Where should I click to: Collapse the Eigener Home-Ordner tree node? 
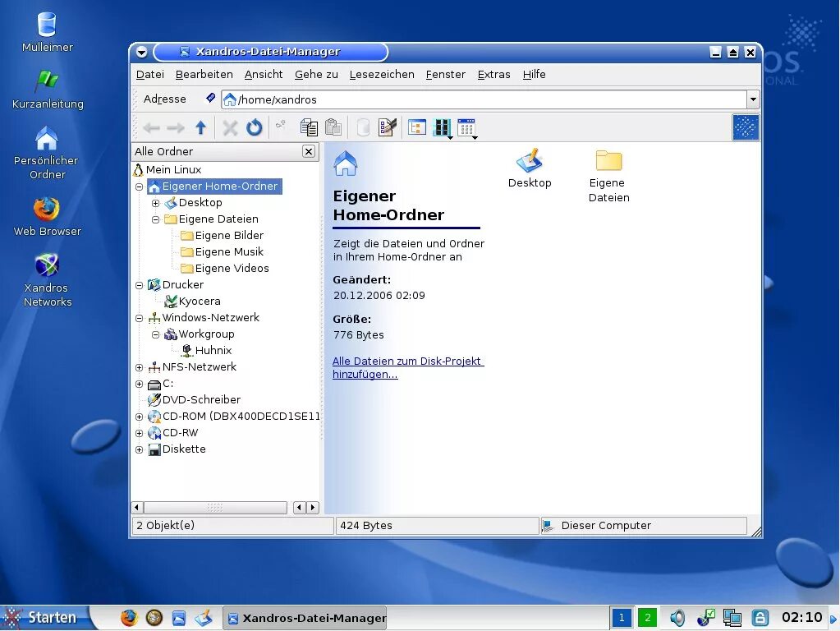click(x=140, y=187)
